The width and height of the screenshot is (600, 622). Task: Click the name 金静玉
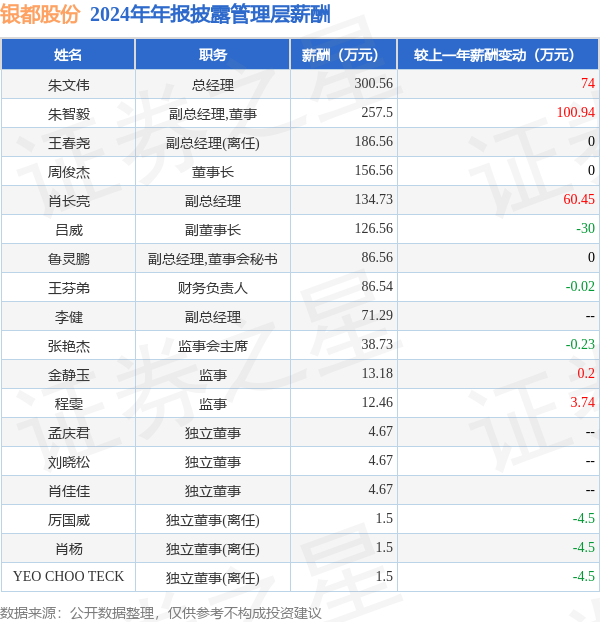[x=69, y=375]
